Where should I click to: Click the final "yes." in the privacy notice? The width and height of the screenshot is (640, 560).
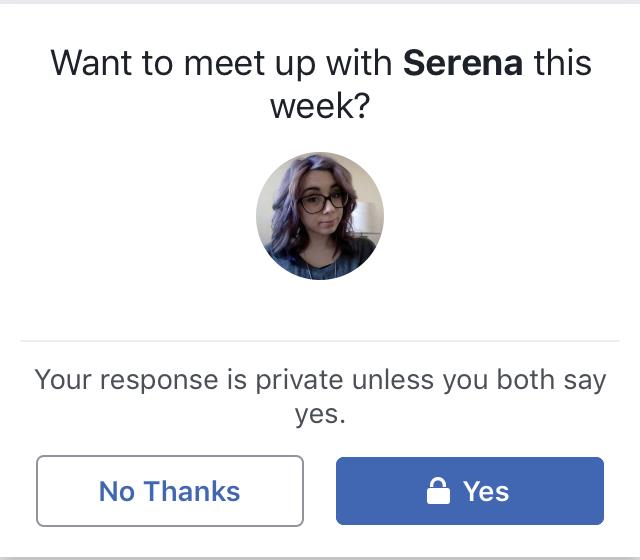[320, 414]
